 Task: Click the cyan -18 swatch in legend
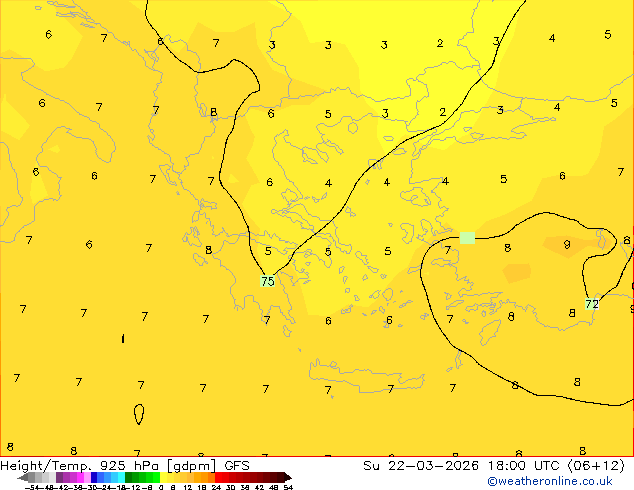[x=121, y=477]
